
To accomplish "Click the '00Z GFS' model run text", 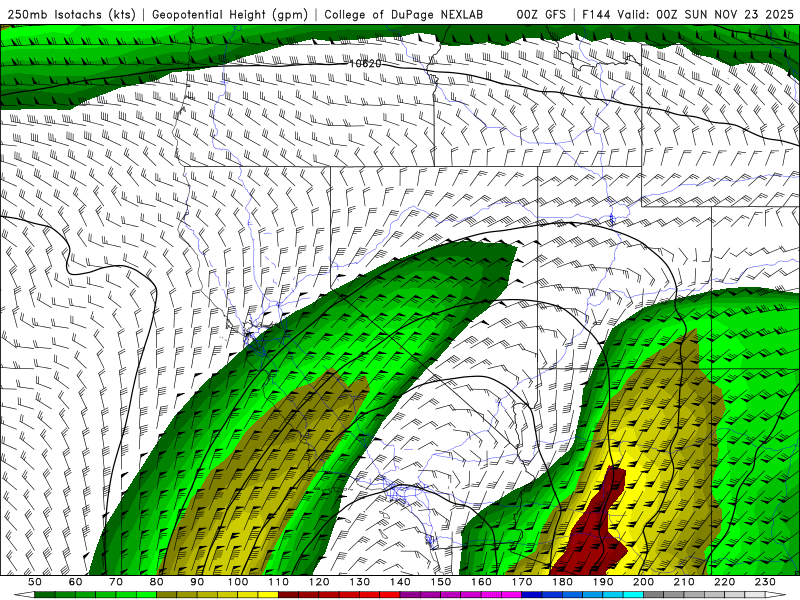I will coord(541,14).
